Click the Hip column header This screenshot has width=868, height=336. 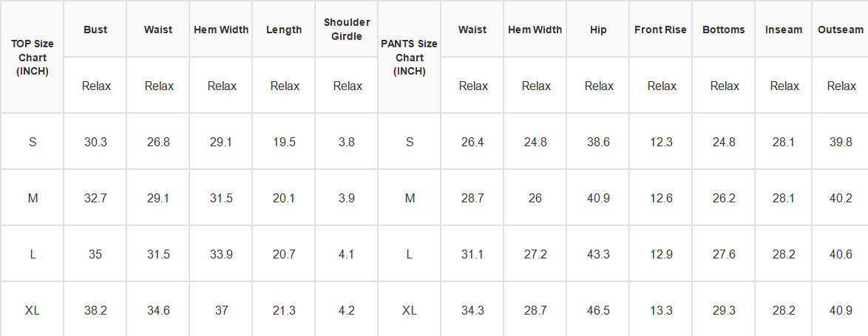click(598, 30)
